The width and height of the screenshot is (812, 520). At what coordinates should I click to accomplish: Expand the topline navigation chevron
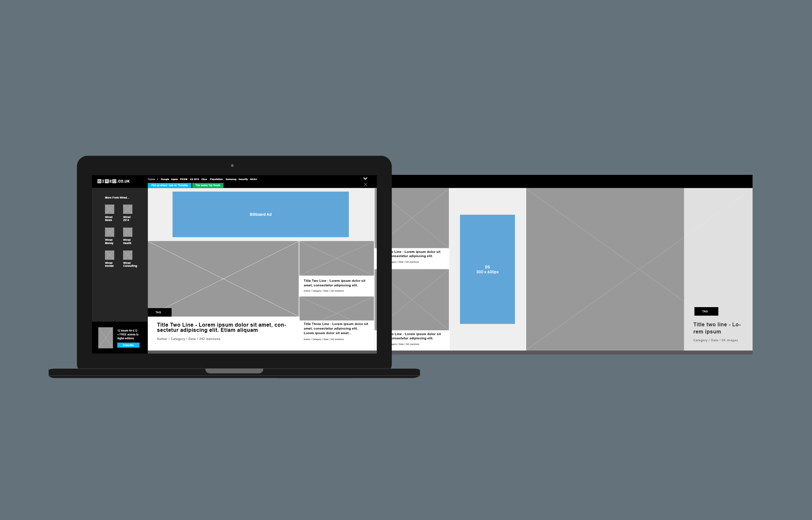366,179
